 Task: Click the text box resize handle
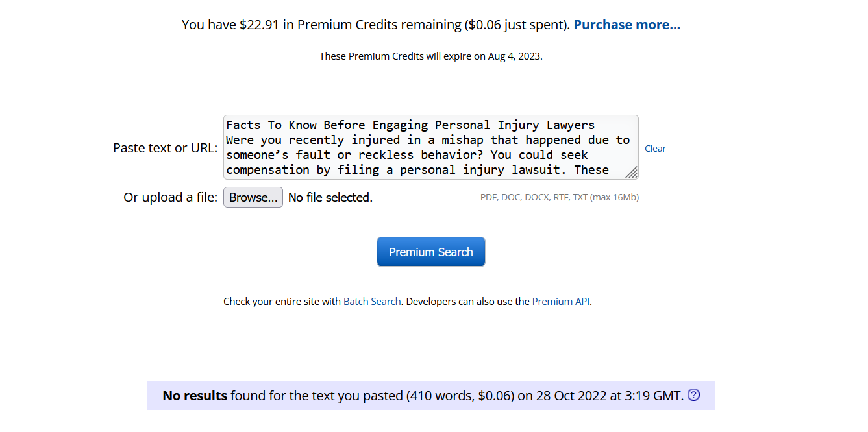[631, 172]
